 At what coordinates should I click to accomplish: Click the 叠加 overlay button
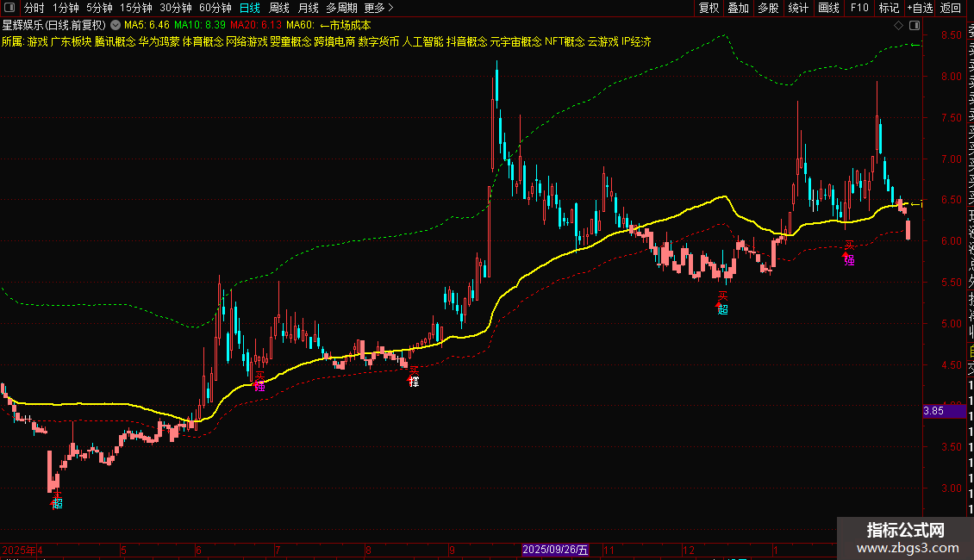[x=739, y=8]
